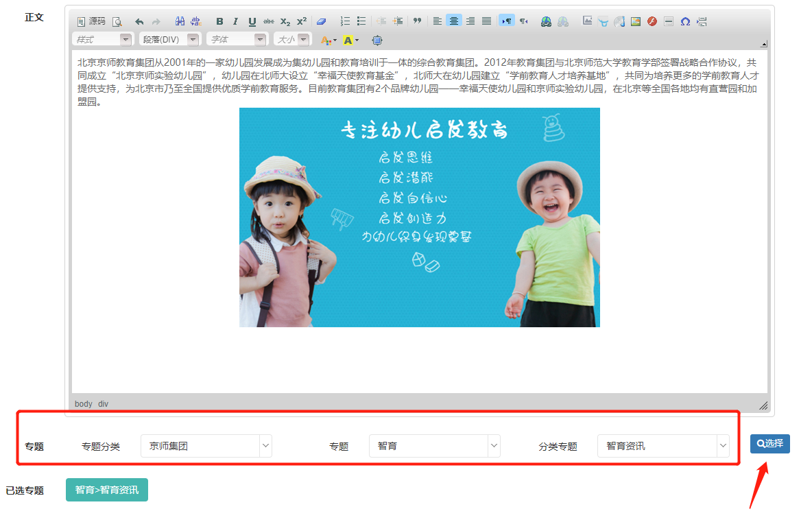Open the 字体 font dropdown
Image resolution: width=812 pixels, height=520 pixels.
237,39
